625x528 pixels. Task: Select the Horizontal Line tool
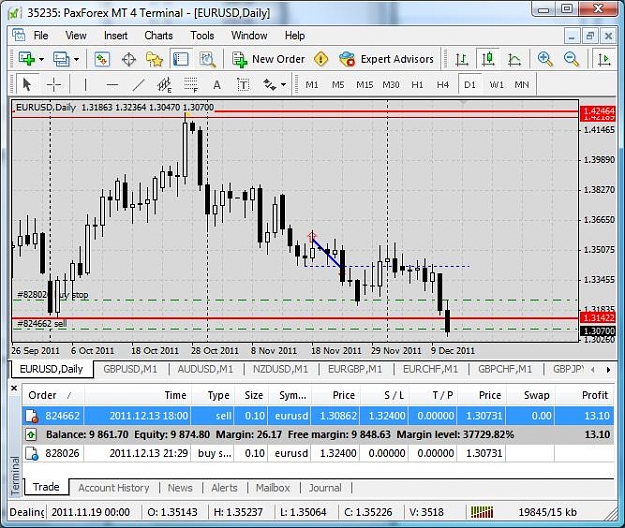pos(112,84)
